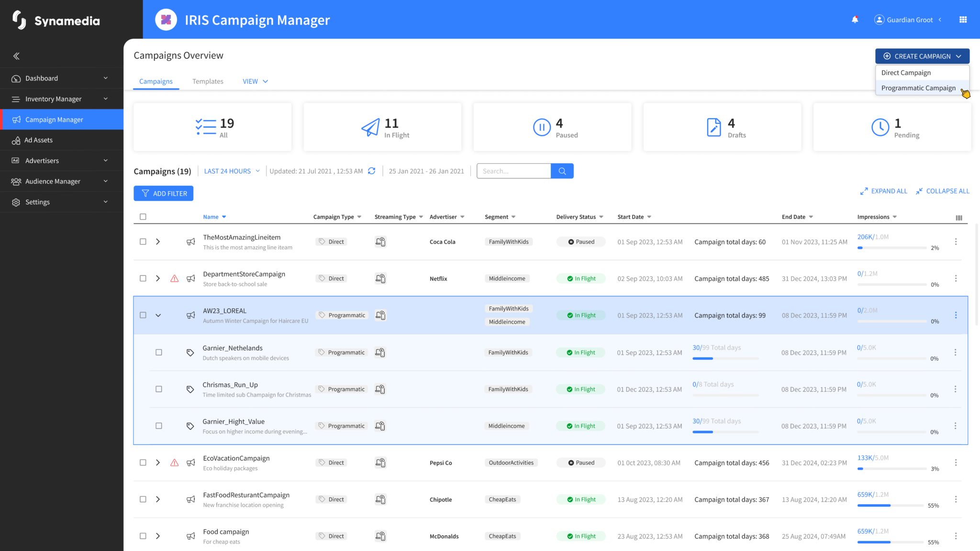The image size is (980, 551).
Task: Open the notifications bell
Action: [x=855, y=20]
